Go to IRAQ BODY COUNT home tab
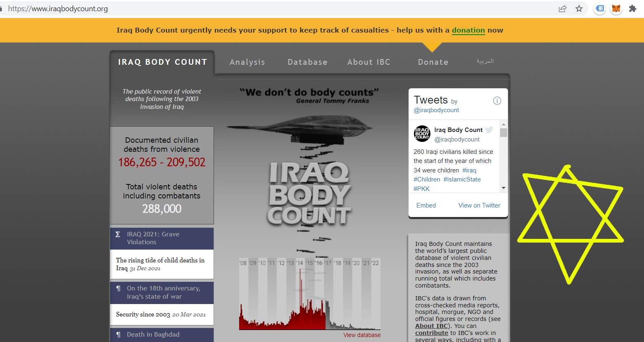 (162, 62)
